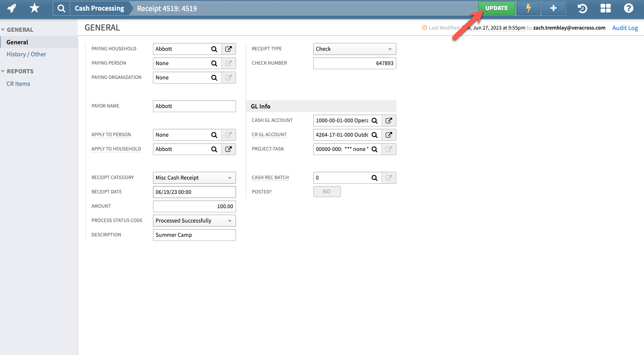This screenshot has width=644, height=355.
Task: Click the lightning bolt quick actions icon
Action: (528, 8)
